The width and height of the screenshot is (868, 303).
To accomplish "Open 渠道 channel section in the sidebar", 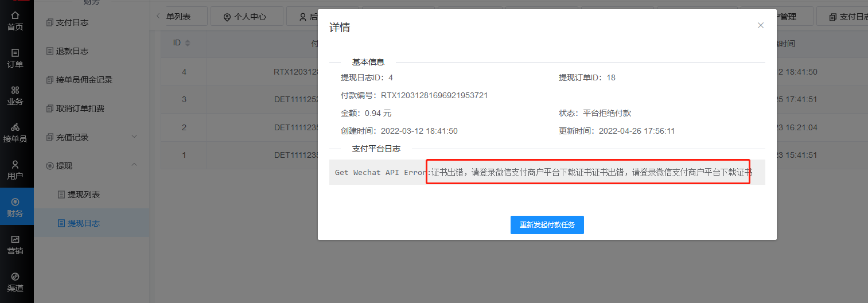I will coord(15,282).
